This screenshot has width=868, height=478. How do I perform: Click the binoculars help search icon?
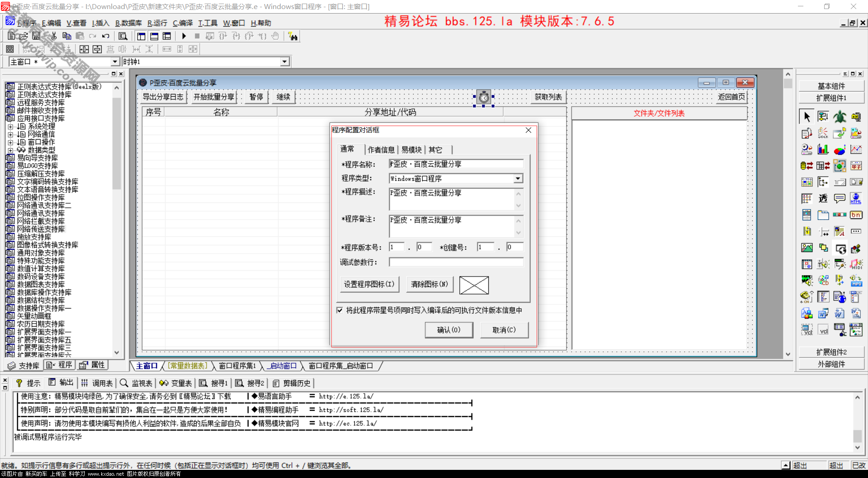293,36
